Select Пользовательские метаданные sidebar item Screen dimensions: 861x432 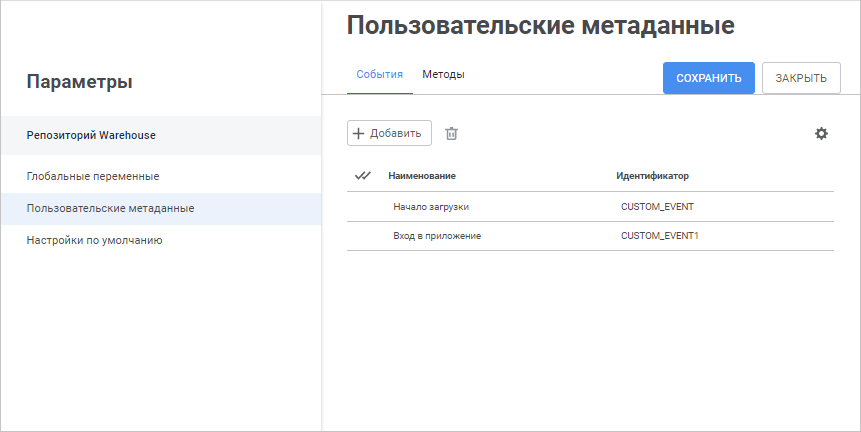click(x=110, y=208)
